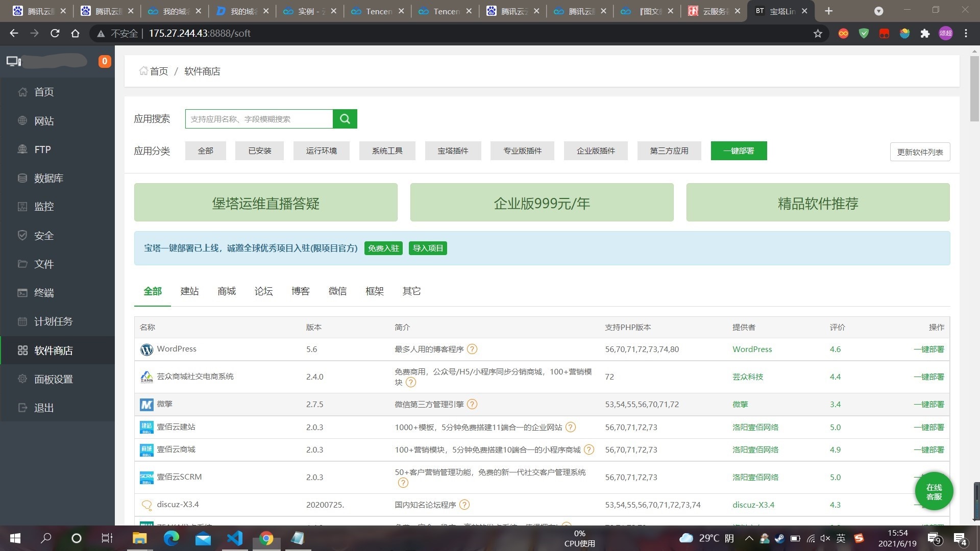
Task: Switch to the 微信 tab
Action: coord(338,291)
